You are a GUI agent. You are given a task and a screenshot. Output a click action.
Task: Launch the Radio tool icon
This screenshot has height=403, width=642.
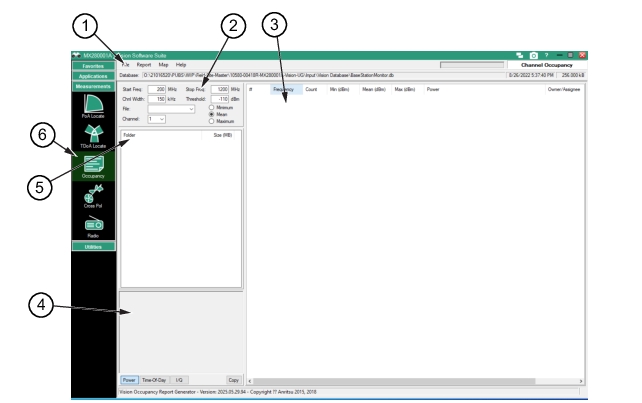tap(91, 226)
